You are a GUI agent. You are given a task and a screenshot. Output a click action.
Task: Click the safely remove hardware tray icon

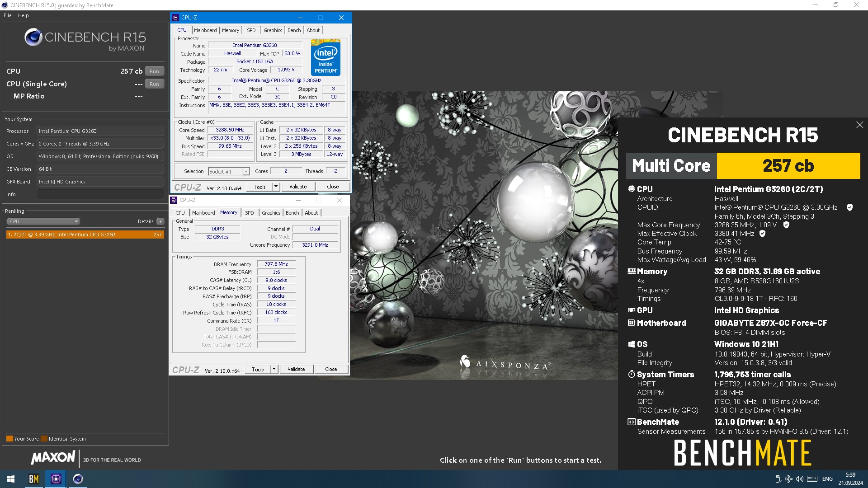[778, 479]
